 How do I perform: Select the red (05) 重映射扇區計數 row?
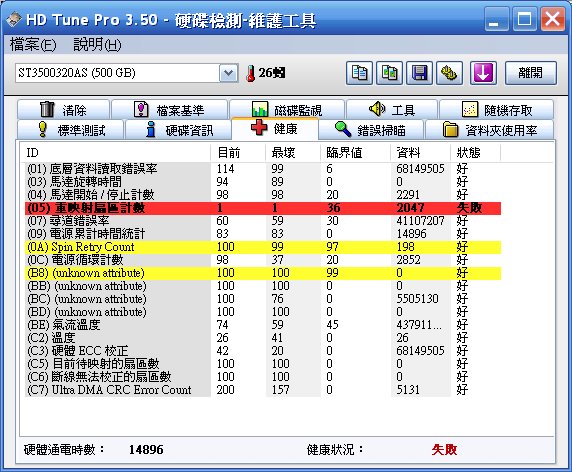tap(263, 208)
